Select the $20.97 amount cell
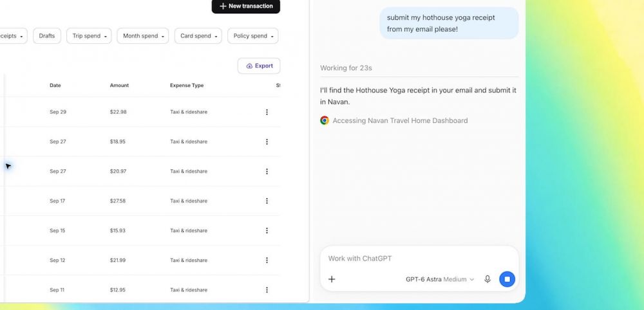The height and width of the screenshot is (310, 644). click(118, 172)
